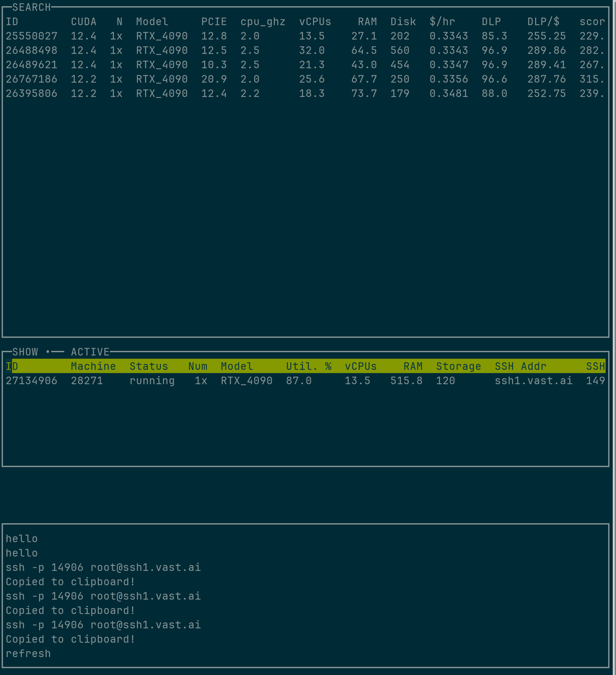Select search result ID 26767186
The image size is (616, 675).
point(31,79)
